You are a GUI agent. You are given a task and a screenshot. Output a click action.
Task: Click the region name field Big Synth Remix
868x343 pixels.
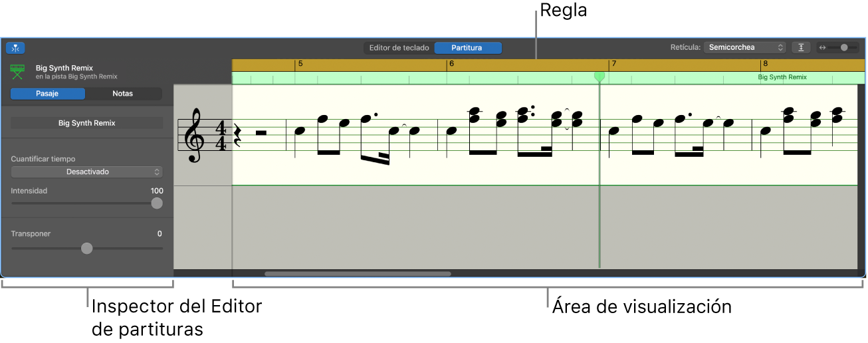point(87,123)
